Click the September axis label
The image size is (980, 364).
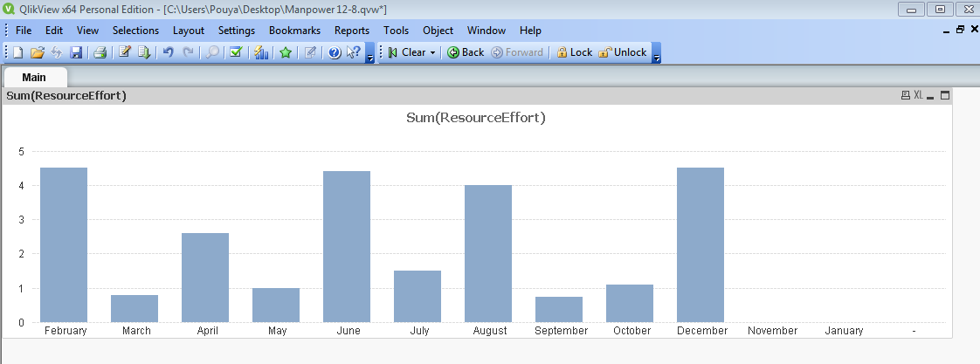pyautogui.click(x=562, y=331)
